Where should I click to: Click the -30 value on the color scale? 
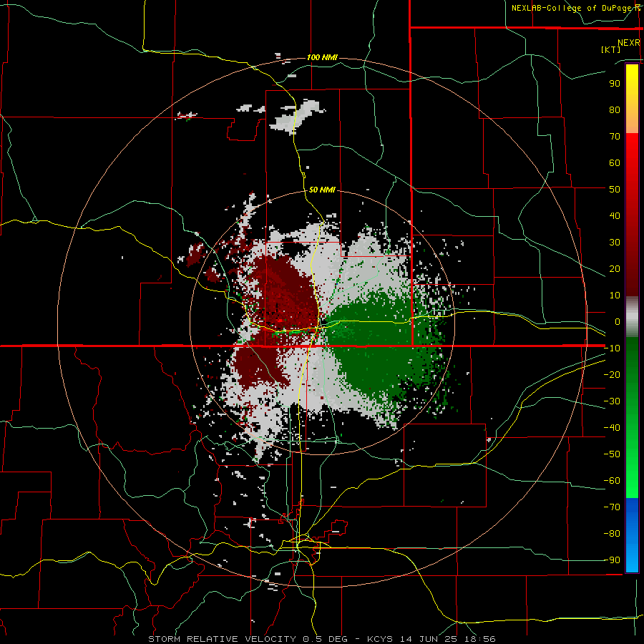612,401
